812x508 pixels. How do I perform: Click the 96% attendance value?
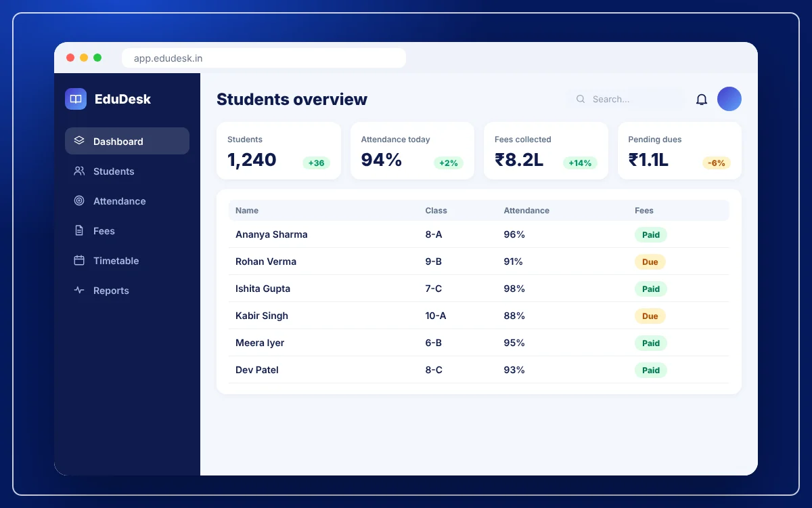tap(514, 234)
